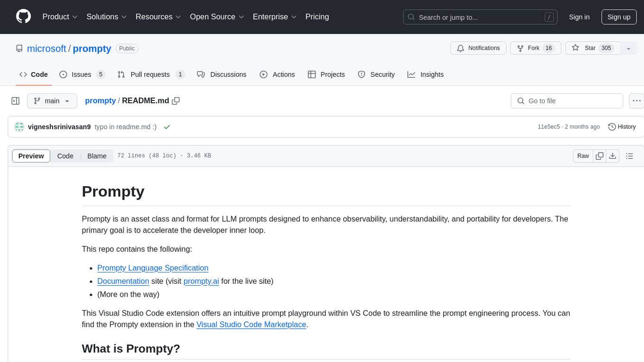Click the Fork count 16

pos(549,48)
